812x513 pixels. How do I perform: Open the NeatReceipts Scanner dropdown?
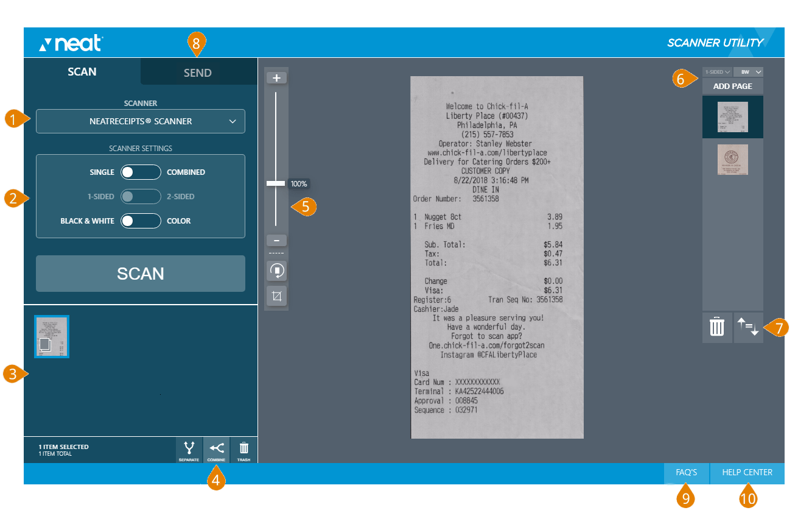[x=141, y=121]
